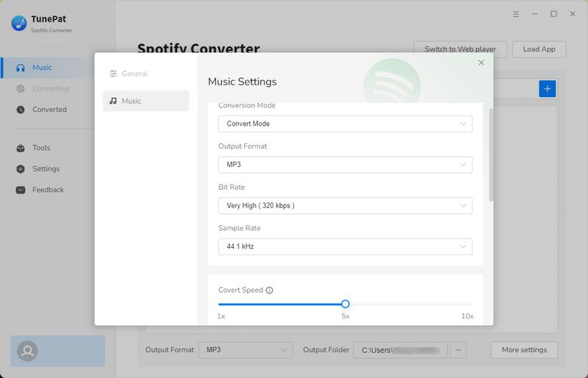The image size is (588, 378).
Task: Click the Music Settings heading
Action: click(x=243, y=82)
